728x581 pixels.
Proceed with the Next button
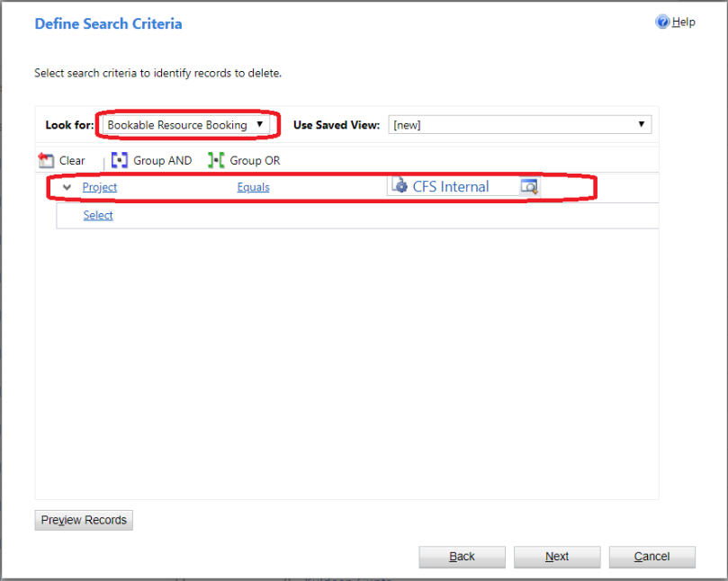point(557,557)
